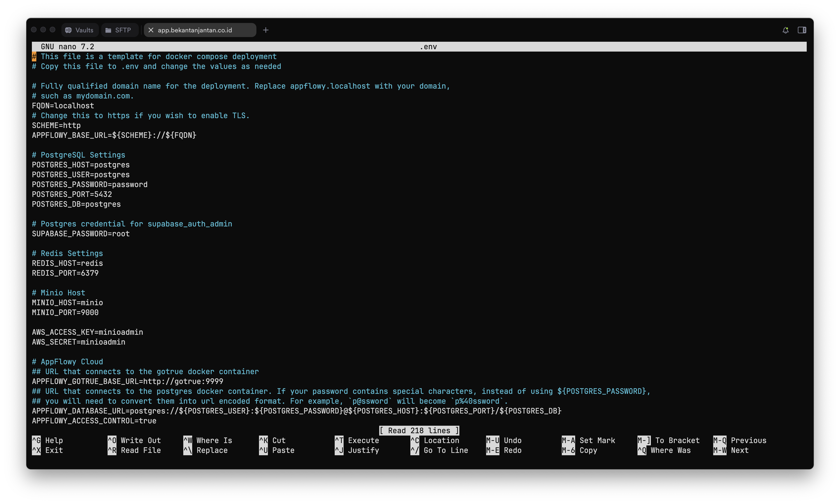Click the M-] To Bracket shortcut
The image size is (840, 504).
[x=668, y=440]
